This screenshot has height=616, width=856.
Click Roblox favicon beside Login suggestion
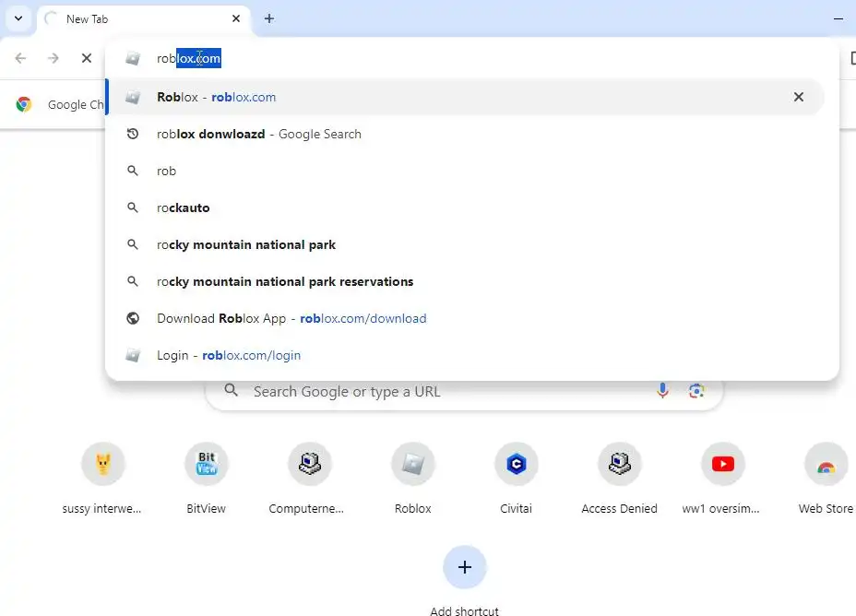click(x=133, y=355)
